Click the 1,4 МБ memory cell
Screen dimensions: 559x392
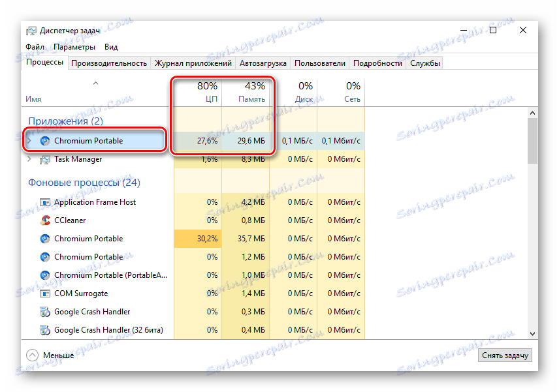[246, 294]
